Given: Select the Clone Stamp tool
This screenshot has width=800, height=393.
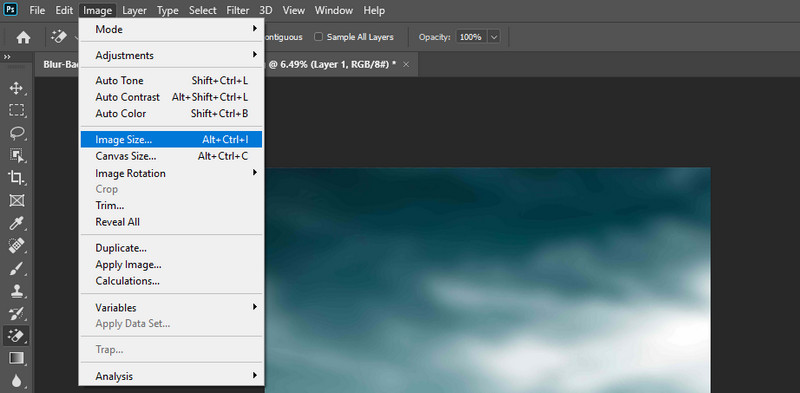Looking at the screenshot, I should tap(17, 291).
